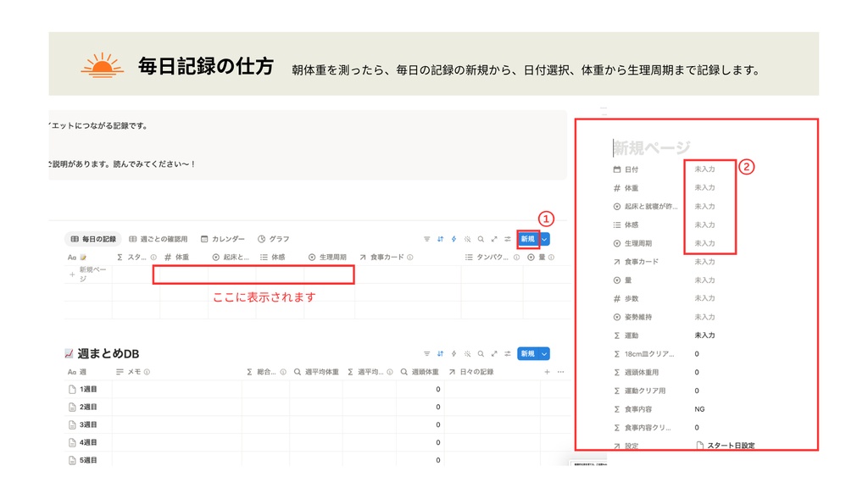Open sort icon in 毎日の記録 toolbar

[440, 239]
